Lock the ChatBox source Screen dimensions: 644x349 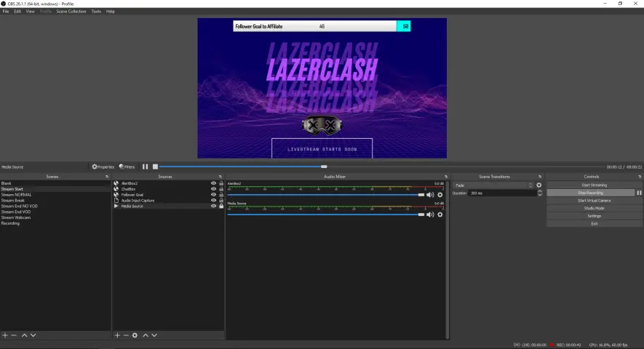[x=221, y=189]
